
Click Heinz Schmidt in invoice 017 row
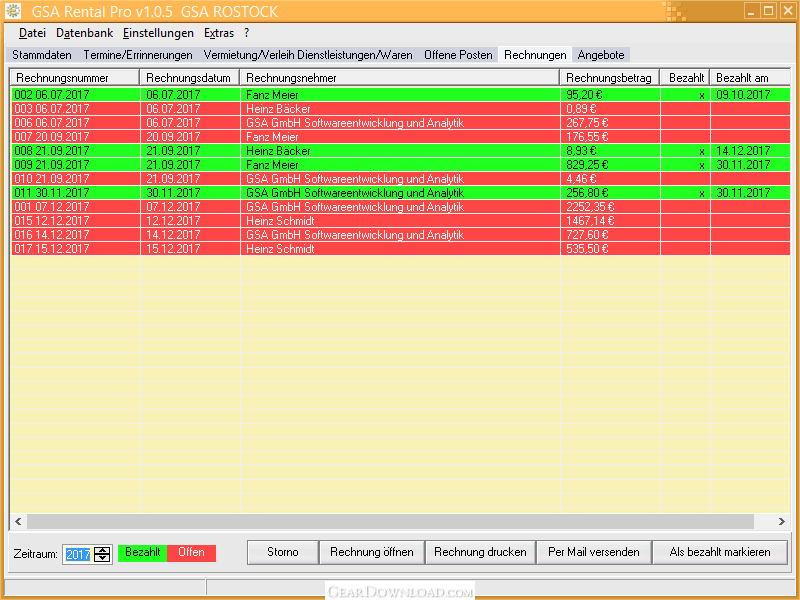click(280, 249)
